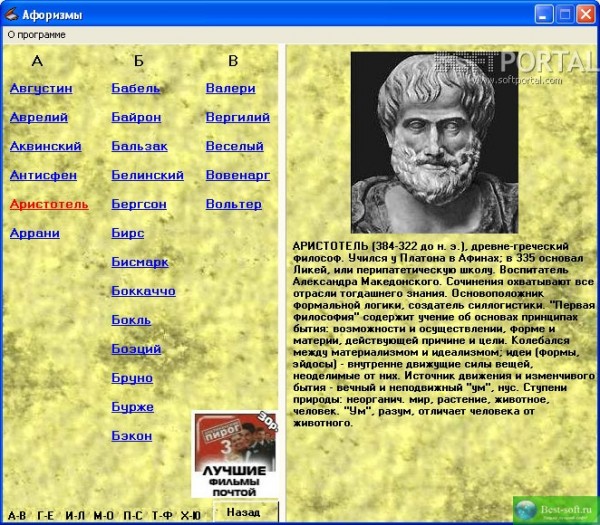This screenshot has height=525, width=600.
Task: Click the Белинский link
Action: coord(148,176)
